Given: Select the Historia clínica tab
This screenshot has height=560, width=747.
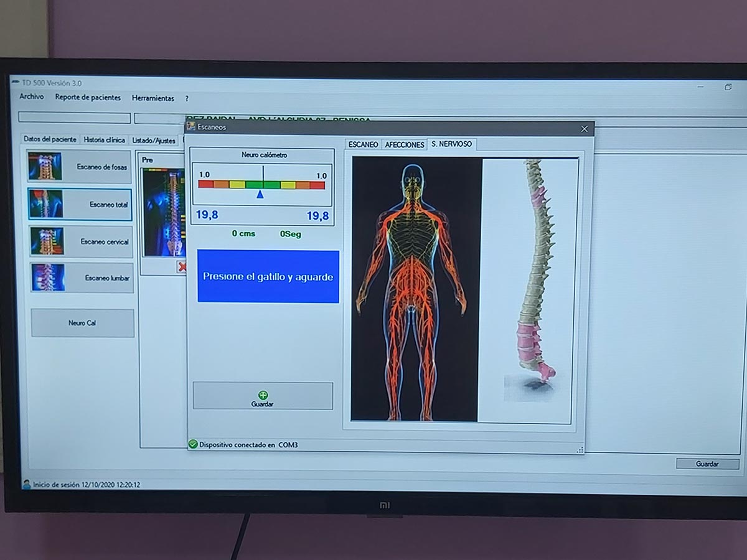Looking at the screenshot, I should (x=104, y=140).
